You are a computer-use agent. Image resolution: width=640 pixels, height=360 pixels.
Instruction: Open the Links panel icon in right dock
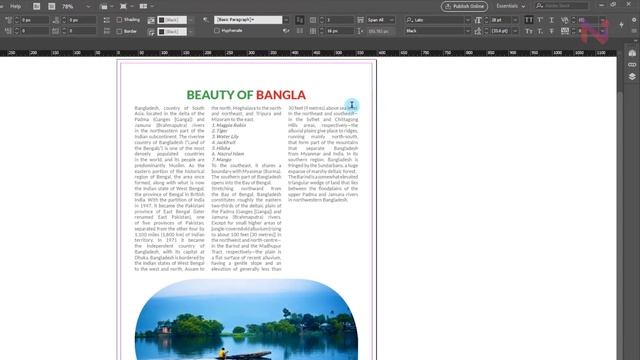point(632,65)
